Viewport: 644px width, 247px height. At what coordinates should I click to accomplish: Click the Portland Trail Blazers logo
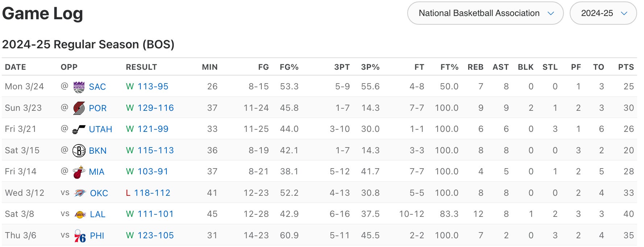(79, 108)
